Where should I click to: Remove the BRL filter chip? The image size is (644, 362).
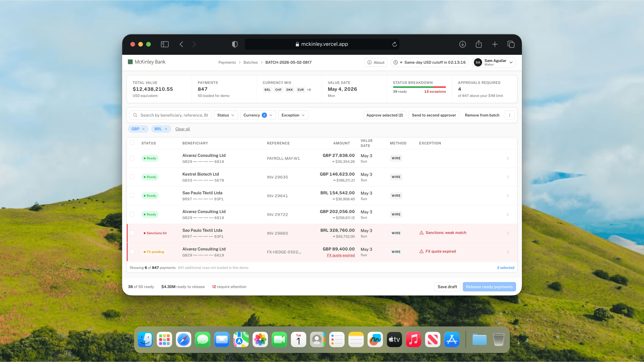pyautogui.click(x=166, y=129)
